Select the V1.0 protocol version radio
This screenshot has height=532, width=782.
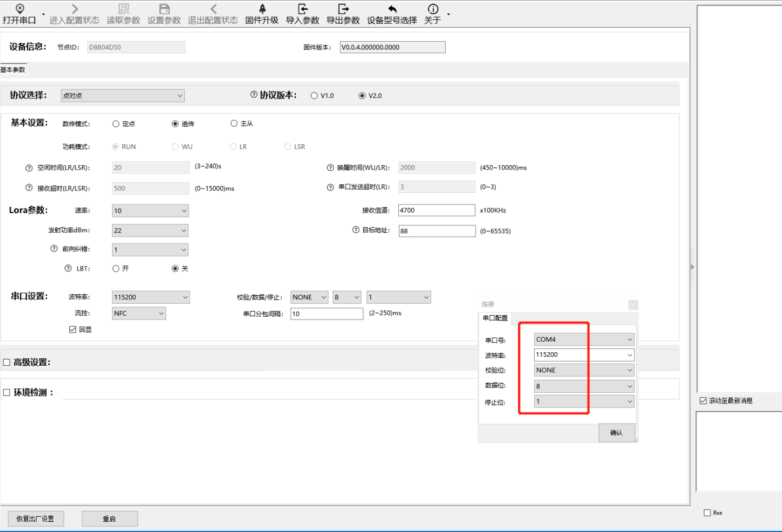tap(314, 96)
